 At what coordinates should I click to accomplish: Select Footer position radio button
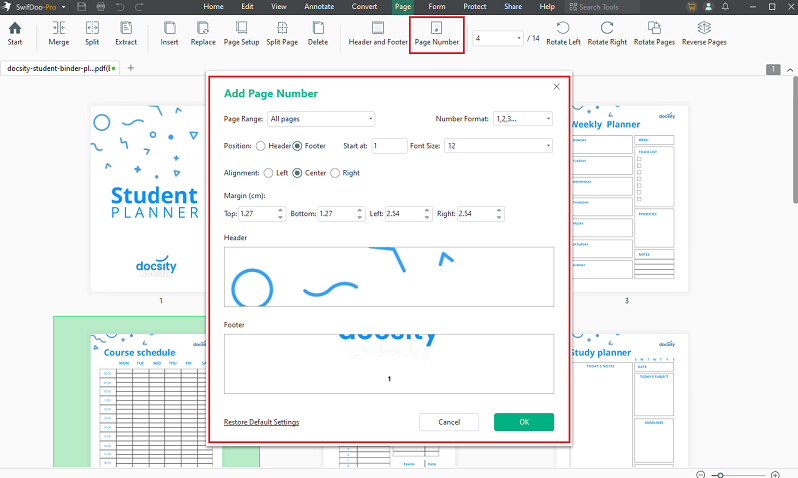[x=297, y=146]
